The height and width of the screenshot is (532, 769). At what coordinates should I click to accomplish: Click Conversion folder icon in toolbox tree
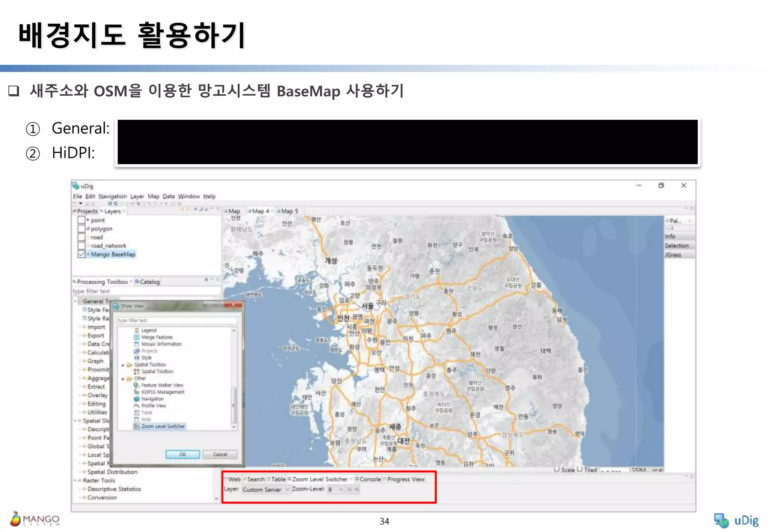click(84, 498)
